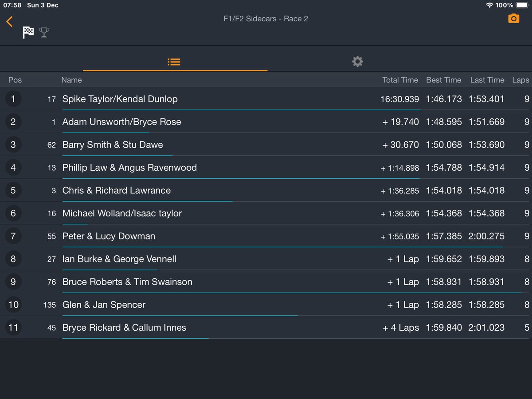Tap competitor number 17

[52, 99]
